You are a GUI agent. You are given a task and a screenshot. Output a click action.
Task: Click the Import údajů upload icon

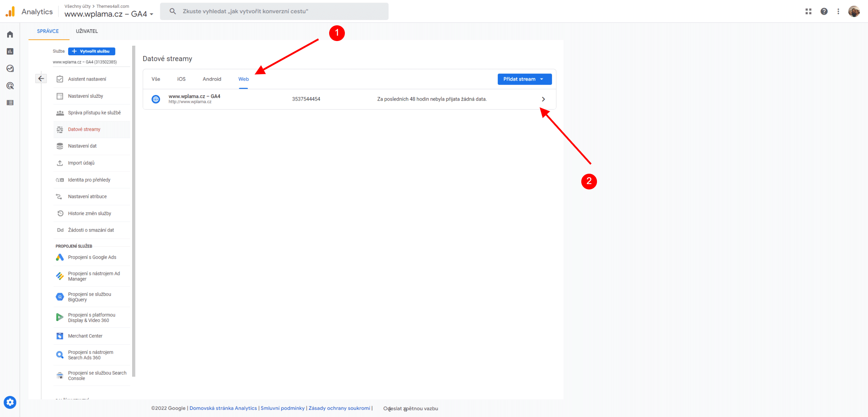point(60,163)
